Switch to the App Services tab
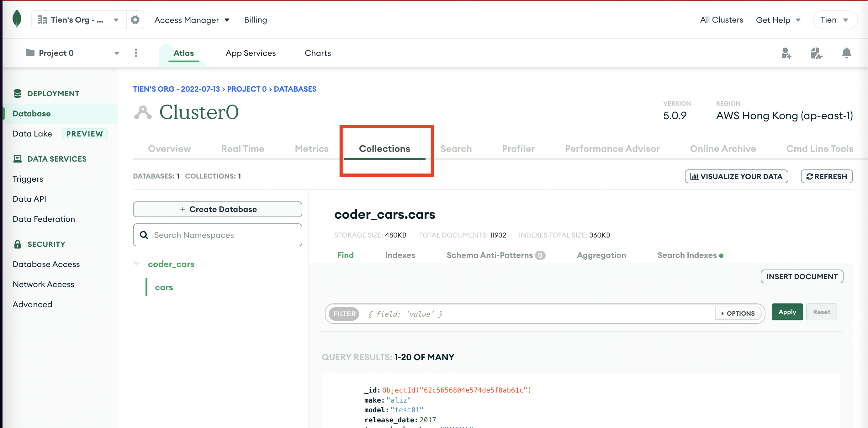 (x=250, y=53)
